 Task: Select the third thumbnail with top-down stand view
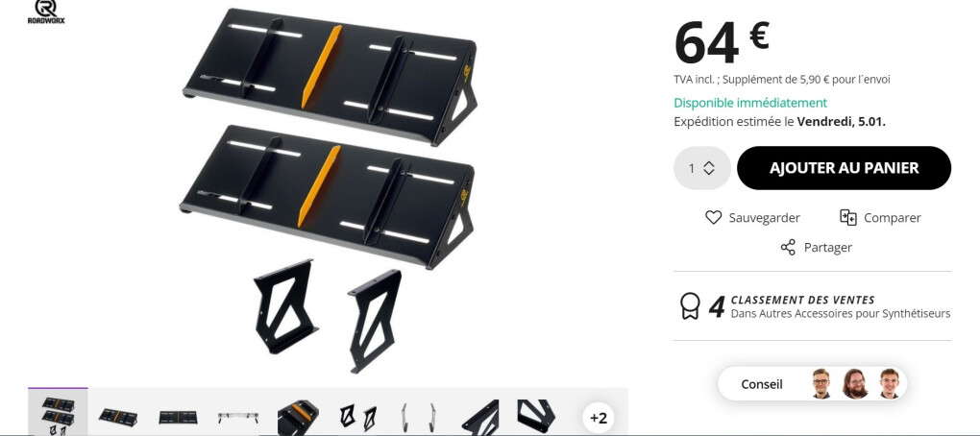tap(178, 417)
